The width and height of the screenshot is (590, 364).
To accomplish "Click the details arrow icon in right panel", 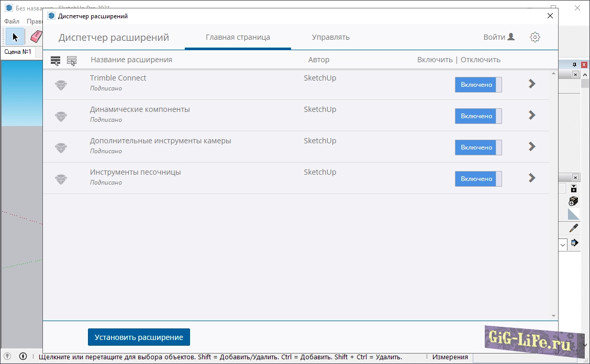I will click(574, 243).
